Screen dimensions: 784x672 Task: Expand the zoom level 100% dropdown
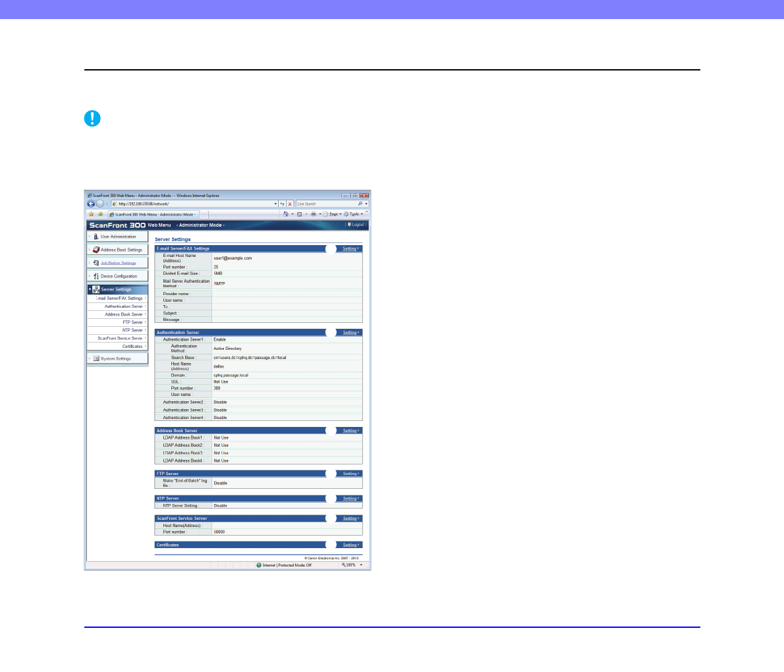coord(353,565)
